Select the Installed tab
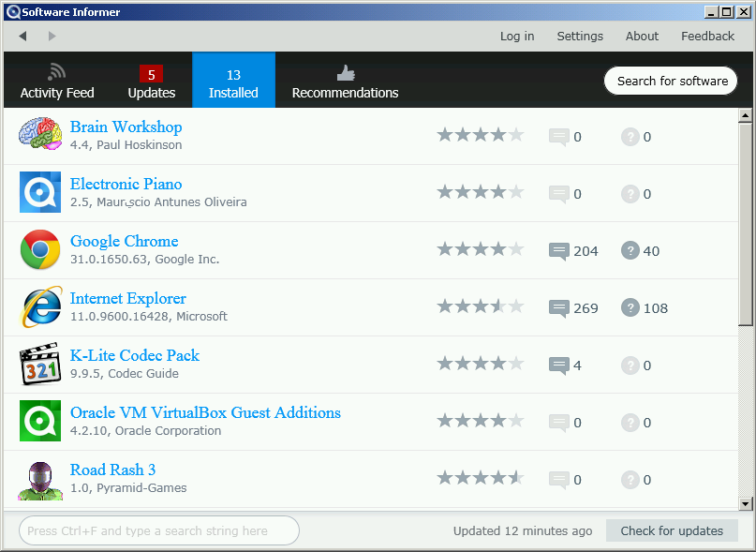Screen dimensions: 756x552 point(233,80)
